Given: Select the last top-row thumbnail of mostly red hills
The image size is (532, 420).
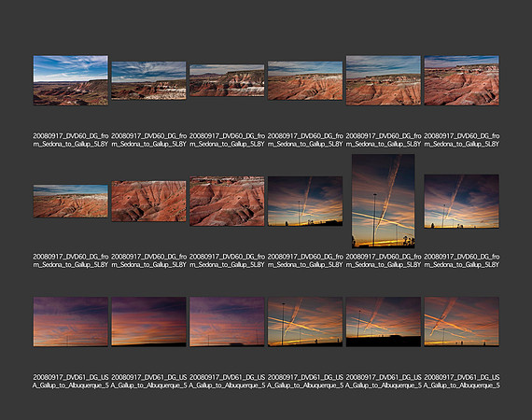Looking at the screenshot, I should pyautogui.click(x=461, y=80).
